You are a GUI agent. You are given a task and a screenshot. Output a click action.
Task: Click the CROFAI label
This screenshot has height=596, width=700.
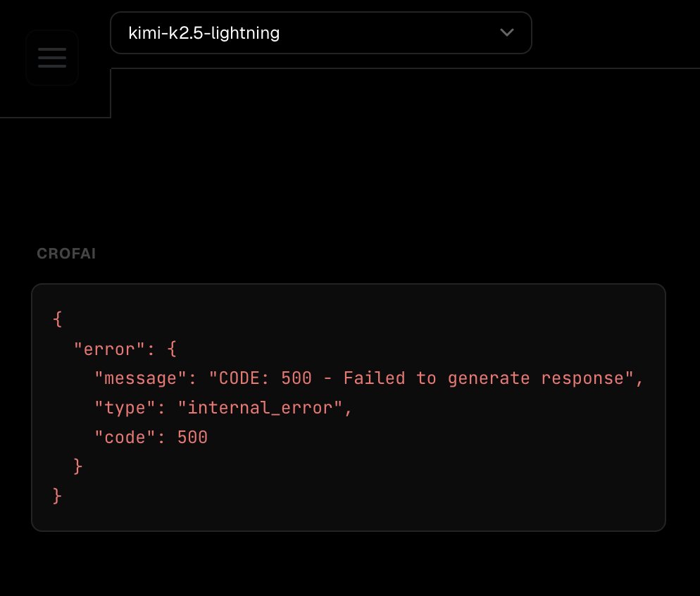coord(66,254)
